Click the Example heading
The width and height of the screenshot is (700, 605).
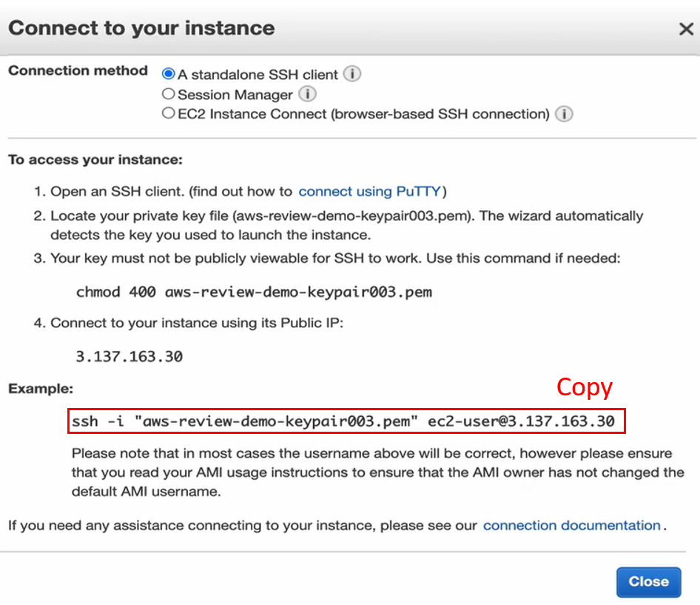(x=41, y=389)
